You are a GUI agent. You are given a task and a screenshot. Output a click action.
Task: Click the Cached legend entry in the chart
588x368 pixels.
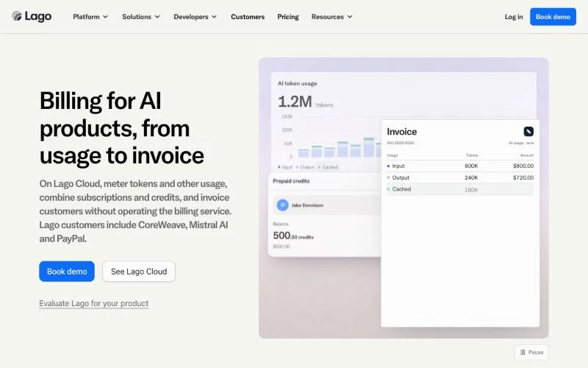click(x=328, y=167)
